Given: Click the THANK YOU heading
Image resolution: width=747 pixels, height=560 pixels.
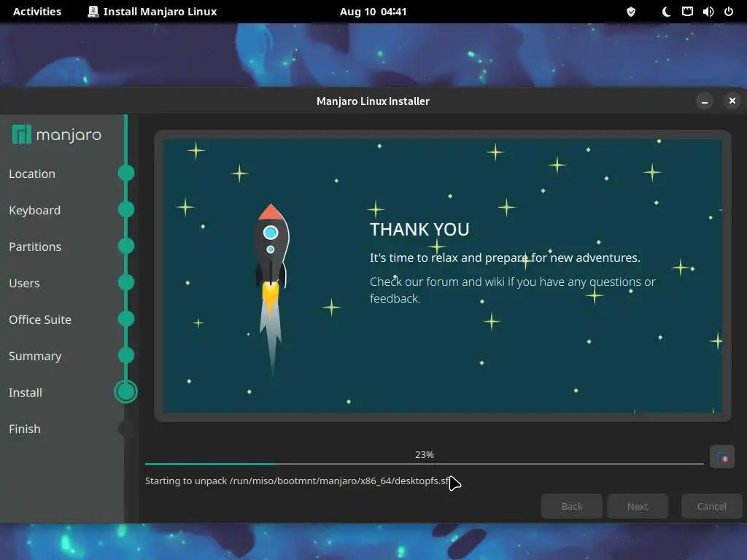Looking at the screenshot, I should (419, 230).
